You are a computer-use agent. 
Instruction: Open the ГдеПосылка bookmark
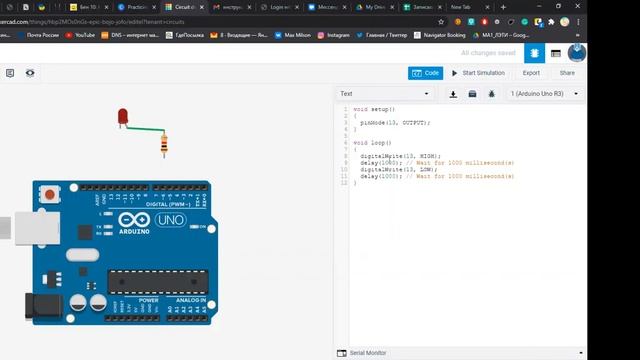point(185,36)
